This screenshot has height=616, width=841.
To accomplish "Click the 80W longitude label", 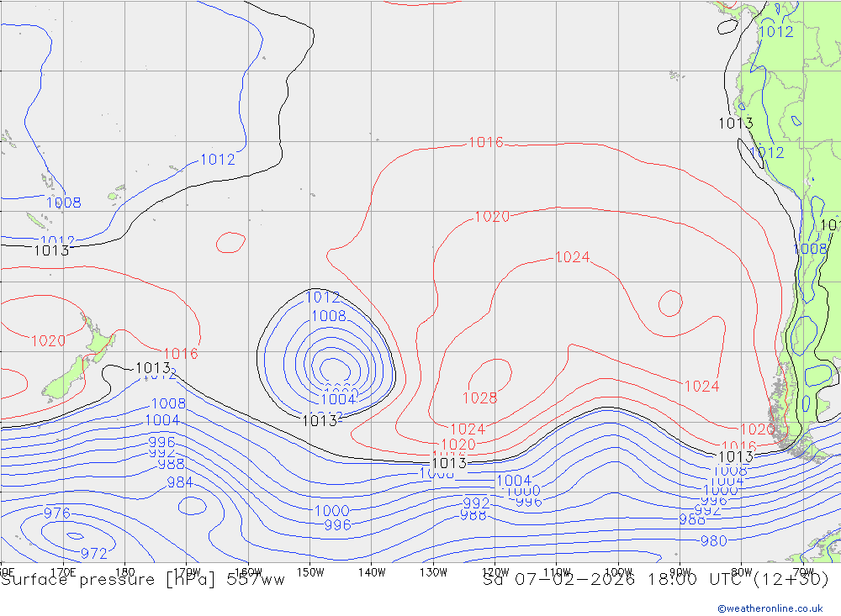I will tap(742, 572).
